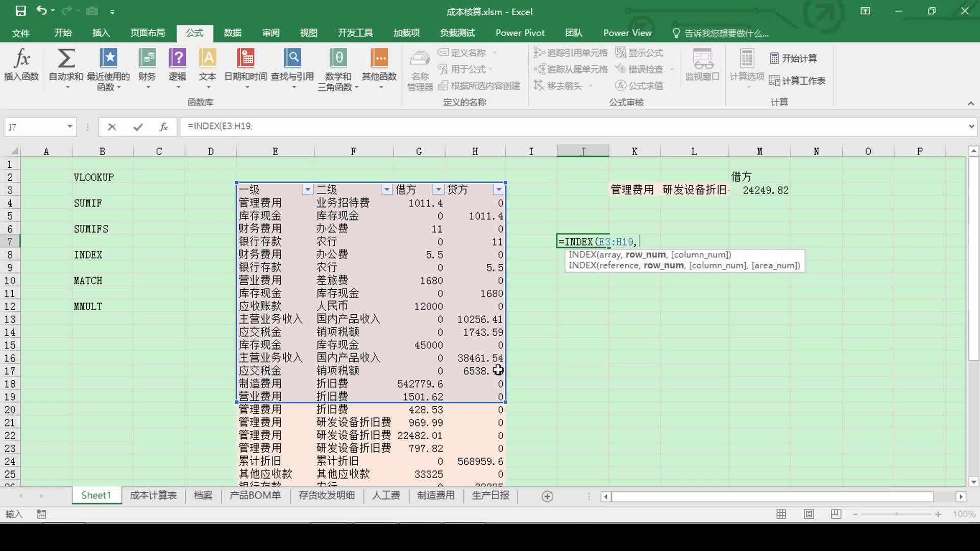Image resolution: width=980 pixels, height=551 pixels.
Task: Switch to the 数据 ribbon tab
Action: pyautogui.click(x=232, y=33)
